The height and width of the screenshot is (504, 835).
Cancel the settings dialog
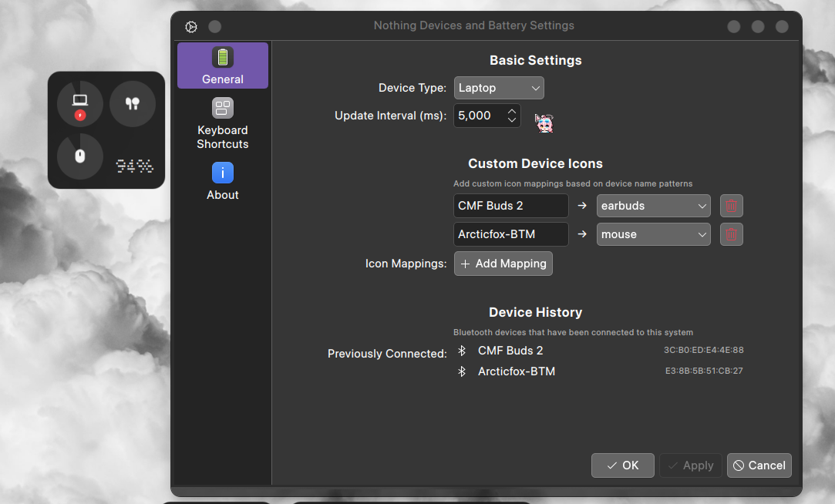point(759,465)
